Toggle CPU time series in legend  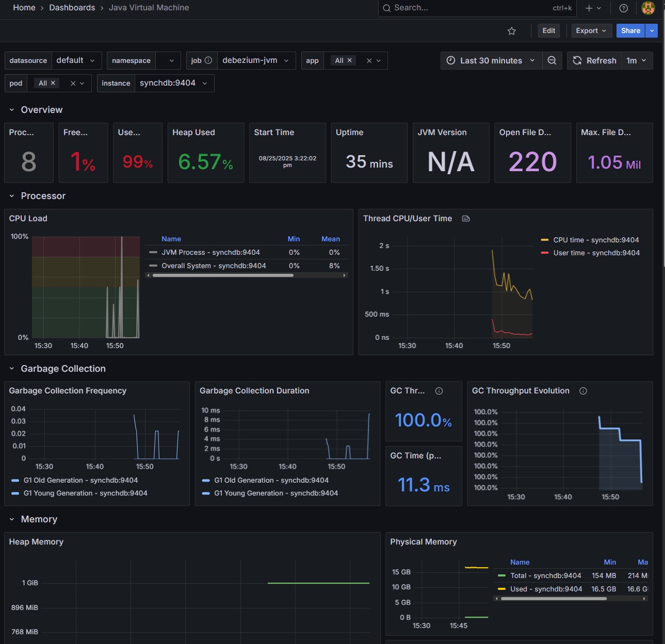click(x=595, y=240)
